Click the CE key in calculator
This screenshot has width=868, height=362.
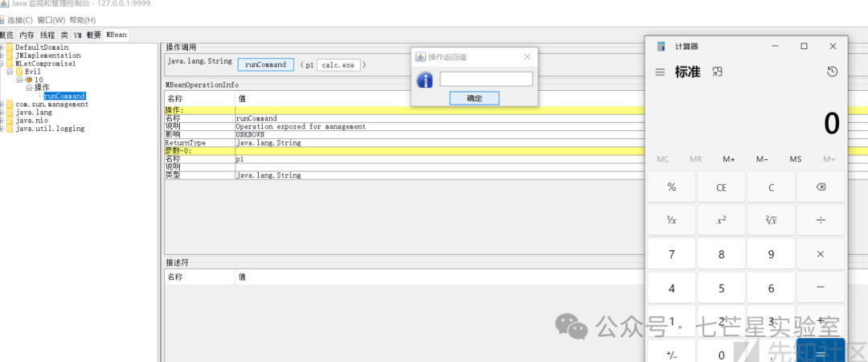(721, 187)
